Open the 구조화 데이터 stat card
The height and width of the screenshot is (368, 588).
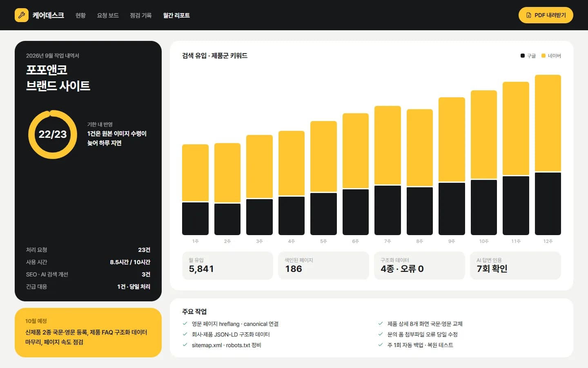pyautogui.click(x=419, y=265)
